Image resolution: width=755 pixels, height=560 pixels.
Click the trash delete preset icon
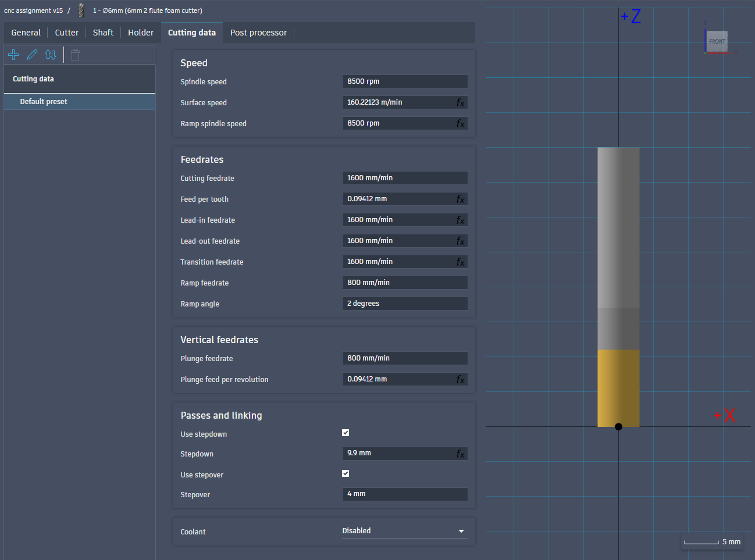[x=75, y=55]
